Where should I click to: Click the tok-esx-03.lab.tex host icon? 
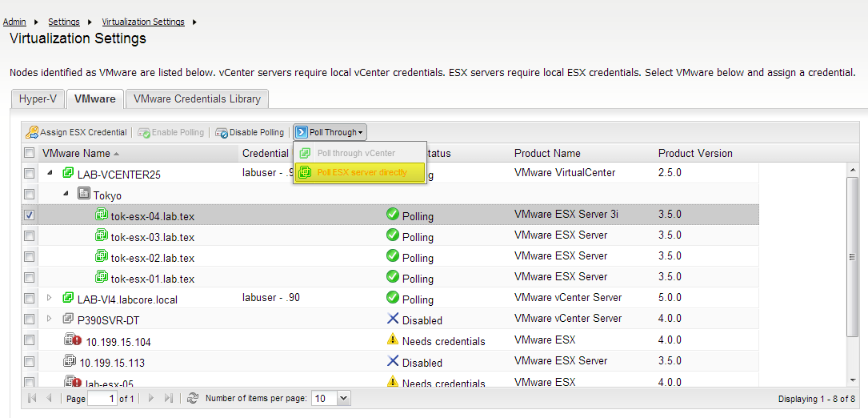102,235
